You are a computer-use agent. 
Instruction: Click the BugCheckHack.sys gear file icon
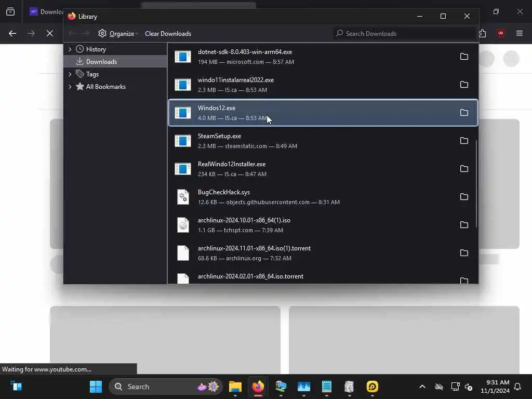click(183, 197)
